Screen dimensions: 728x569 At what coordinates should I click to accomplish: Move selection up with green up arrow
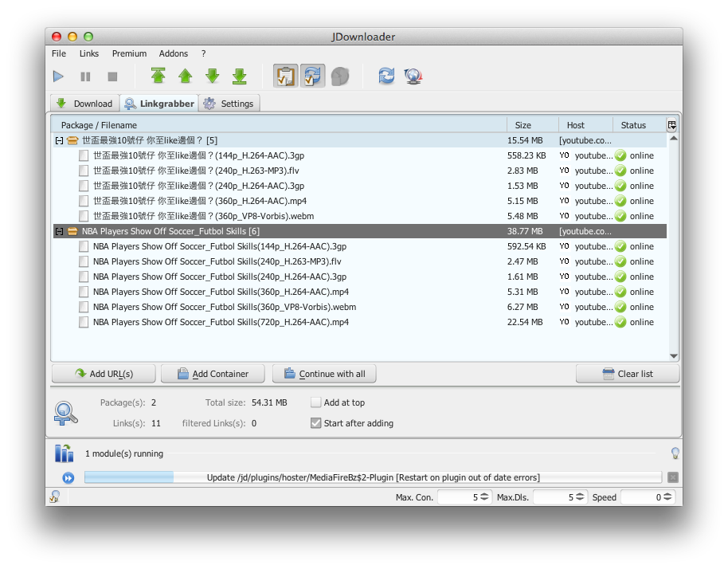tap(186, 76)
